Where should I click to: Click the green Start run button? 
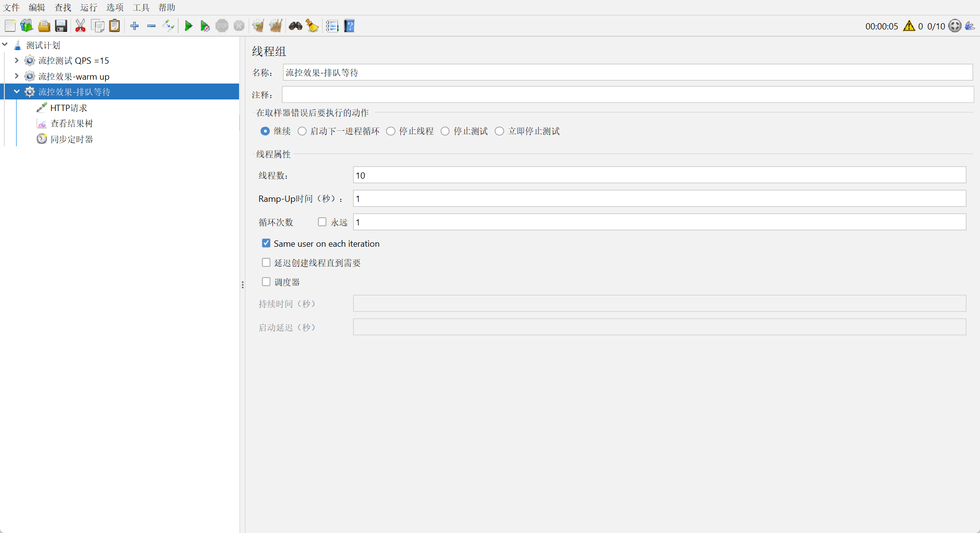point(188,26)
